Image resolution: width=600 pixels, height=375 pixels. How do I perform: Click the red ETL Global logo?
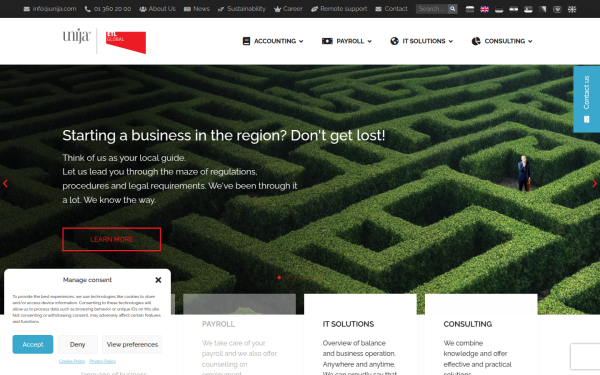[126, 42]
